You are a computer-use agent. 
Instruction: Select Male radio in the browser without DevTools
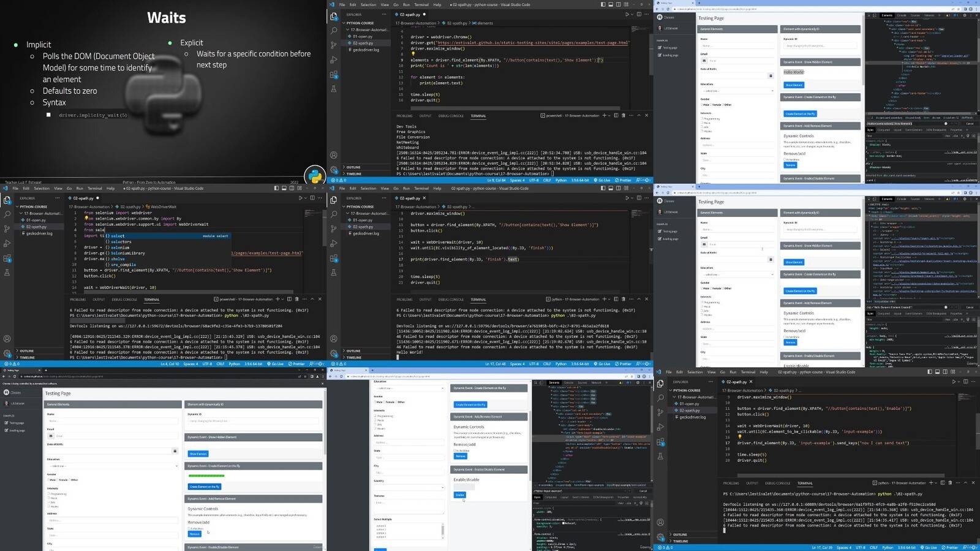[x=48, y=480]
